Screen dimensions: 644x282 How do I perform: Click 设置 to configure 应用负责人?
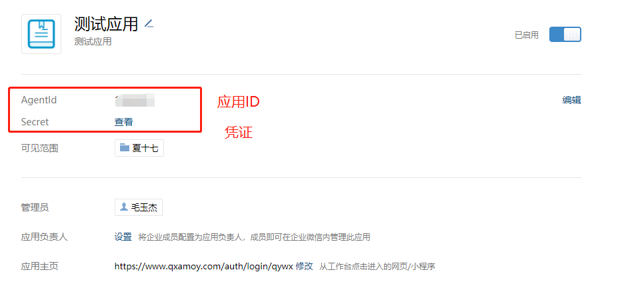pyautogui.click(x=123, y=237)
